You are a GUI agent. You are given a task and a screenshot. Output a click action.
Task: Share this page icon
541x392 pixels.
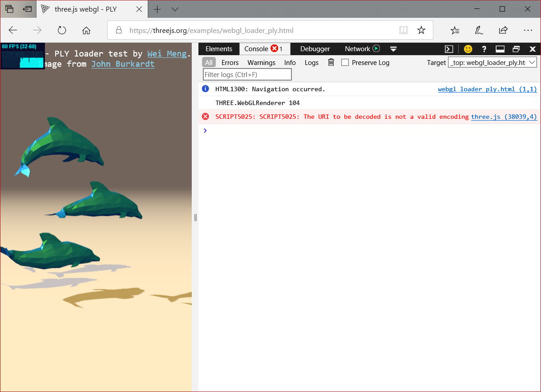click(503, 30)
